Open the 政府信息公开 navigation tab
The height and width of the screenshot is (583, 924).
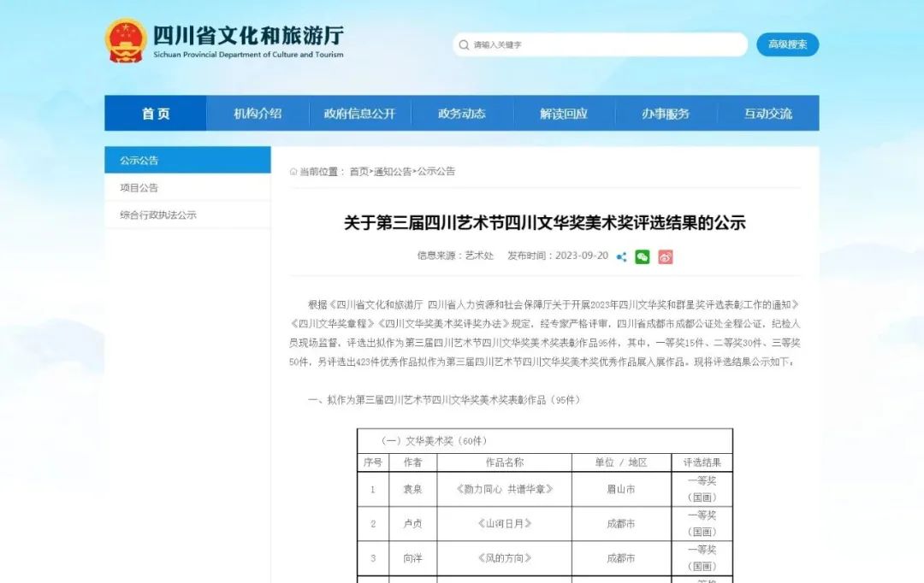pos(359,113)
